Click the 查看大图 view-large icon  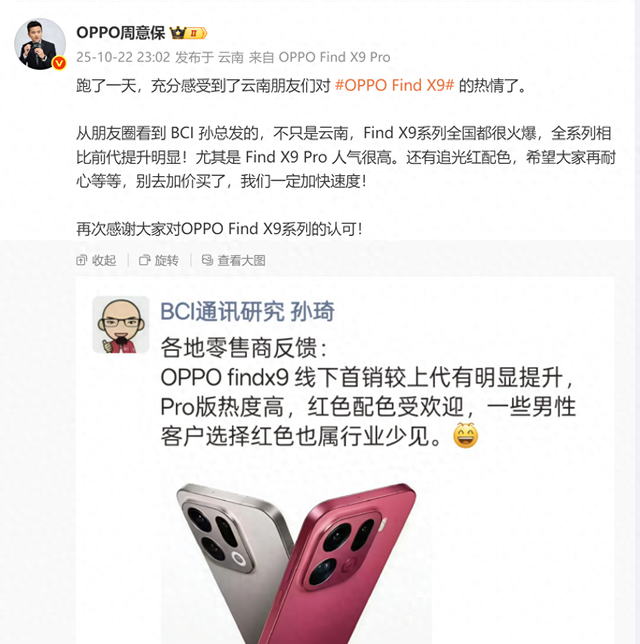click(207, 260)
